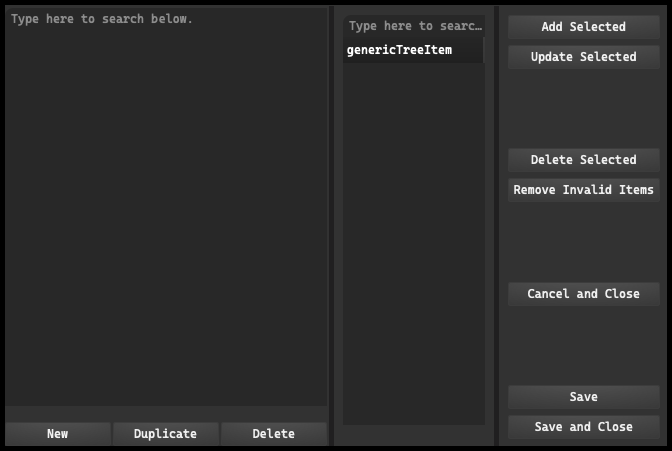Click the scrollbar beside genericTreeItem
Viewport: 672px width, 451px height.
click(x=484, y=50)
